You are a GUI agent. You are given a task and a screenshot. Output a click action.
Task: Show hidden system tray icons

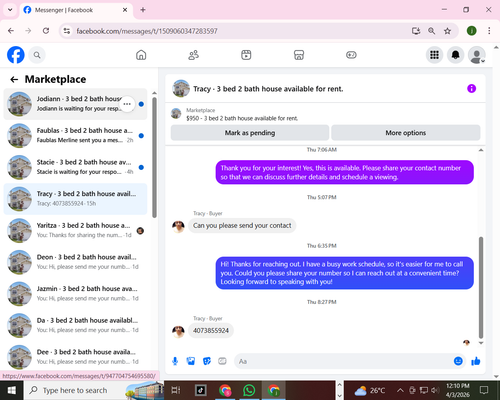(x=400, y=390)
